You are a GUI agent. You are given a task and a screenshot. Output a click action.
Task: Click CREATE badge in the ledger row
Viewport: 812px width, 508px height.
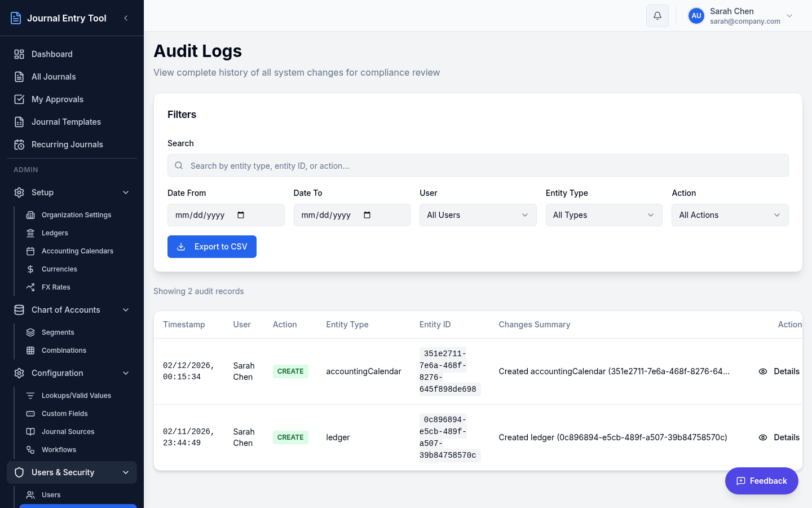click(x=290, y=437)
